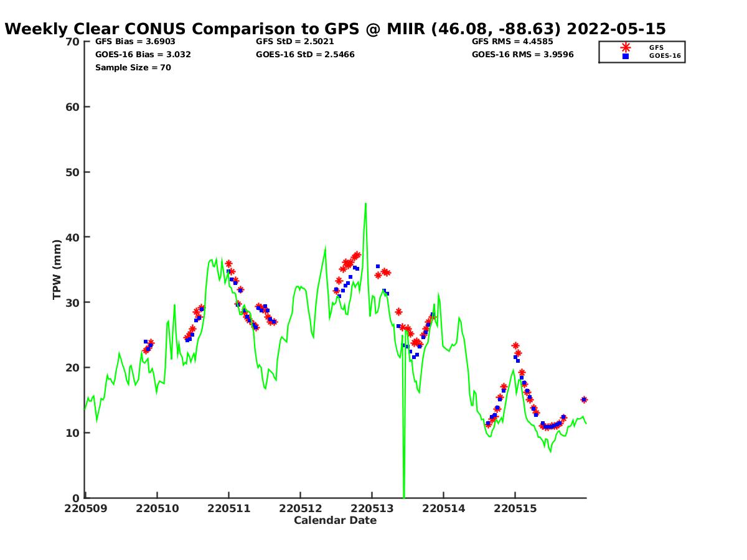Screen dimensions: 747x560
Task: Click the green line's drop to zero
Action: pos(403,496)
